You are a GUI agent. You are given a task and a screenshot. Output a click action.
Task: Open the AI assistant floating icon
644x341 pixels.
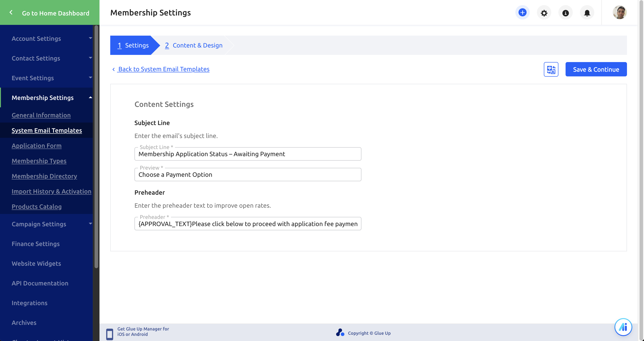click(623, 327)
